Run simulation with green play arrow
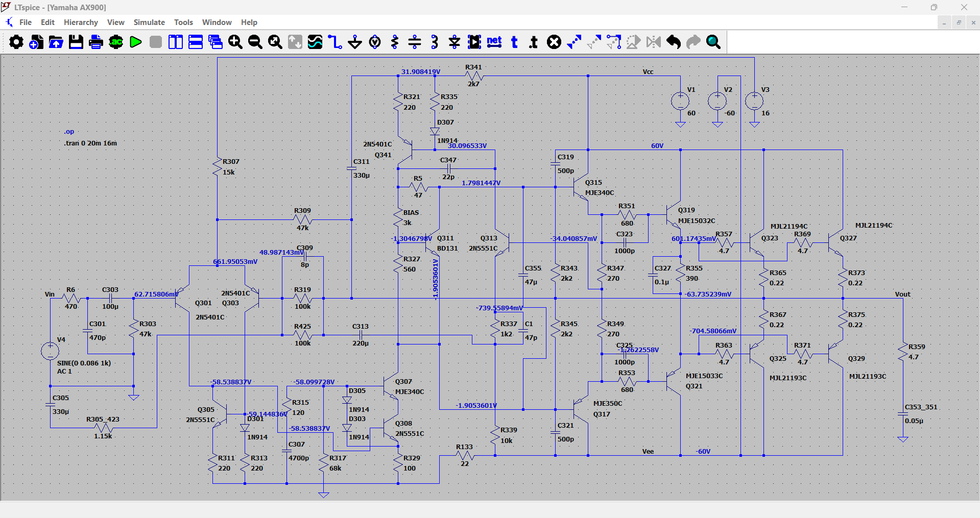 (136, 42)
